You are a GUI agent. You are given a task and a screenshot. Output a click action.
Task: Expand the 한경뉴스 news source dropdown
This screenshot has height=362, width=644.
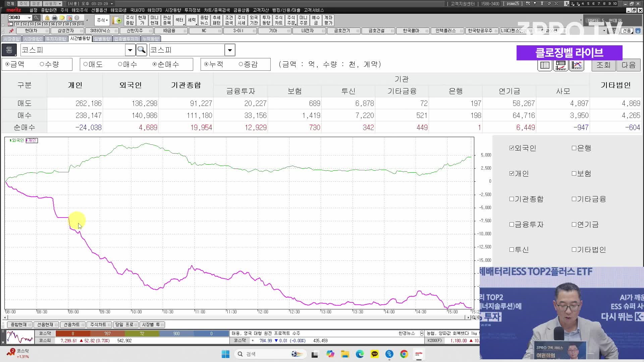point(422,334)
